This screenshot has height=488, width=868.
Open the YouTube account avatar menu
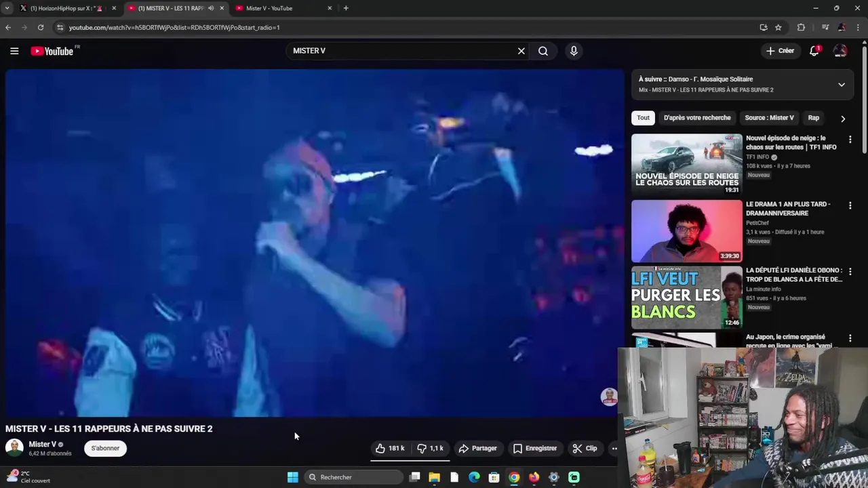tap(840, 51)
